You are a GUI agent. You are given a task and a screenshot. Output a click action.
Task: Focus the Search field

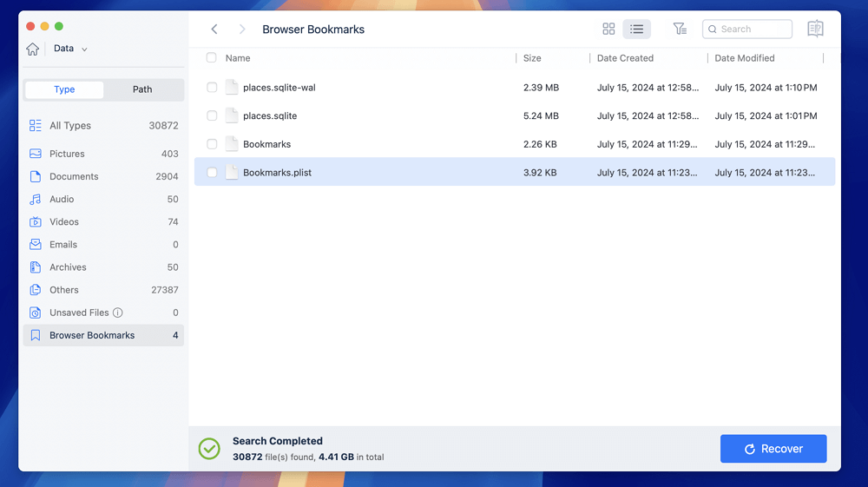pyautogui.click(x=747, y=29)
